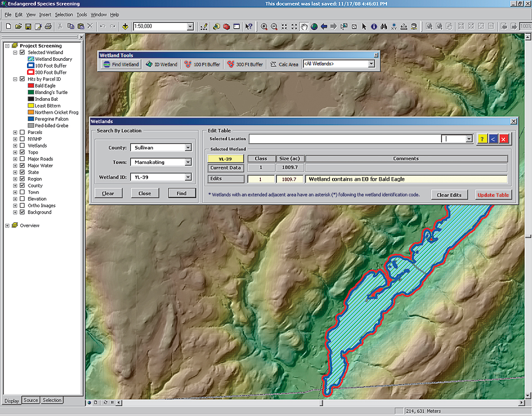This screenshot has width=532, height=416.
Task: Open the All Wetlands dropdown list
Action: coord(371,64)
